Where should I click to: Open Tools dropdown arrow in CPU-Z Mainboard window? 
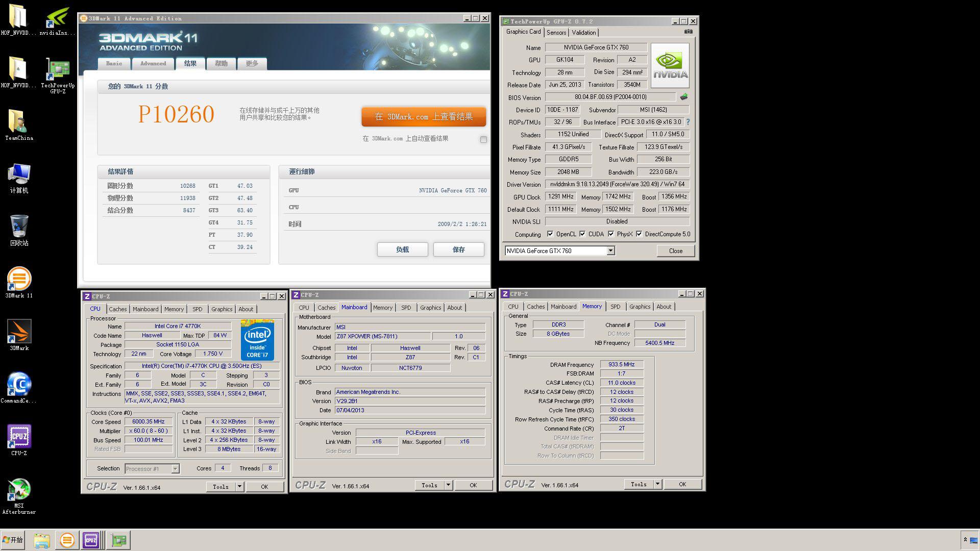pyautogui.click(x=448, y=485)
